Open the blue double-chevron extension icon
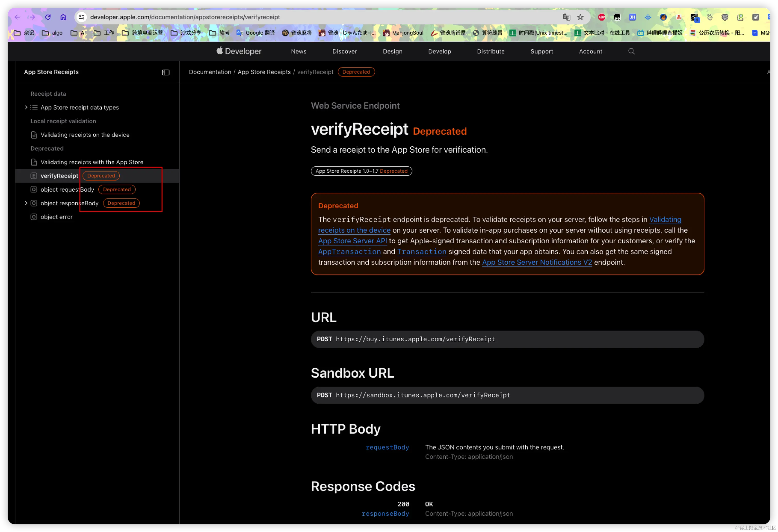The image size is (778, 532). click(648, 17)
